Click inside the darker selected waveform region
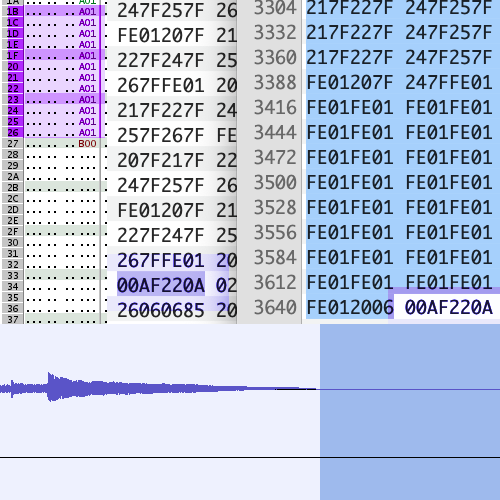This screenshot has width=500, height=500. click(410, 412)
